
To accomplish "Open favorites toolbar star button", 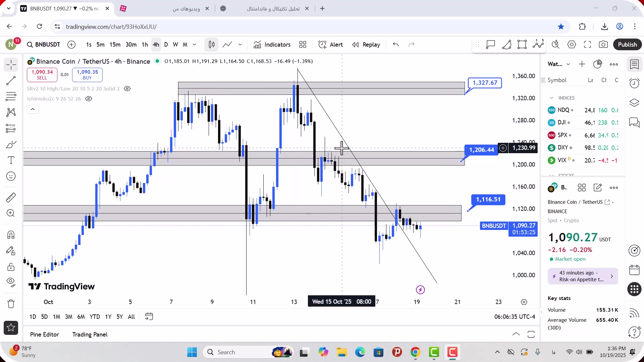I will click(11, 328).
